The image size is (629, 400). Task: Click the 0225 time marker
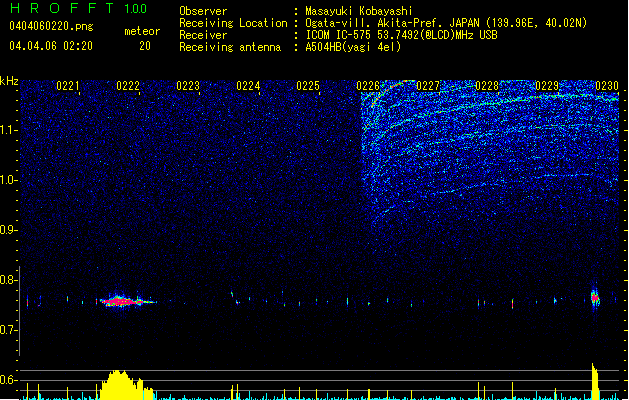point(308,86)
